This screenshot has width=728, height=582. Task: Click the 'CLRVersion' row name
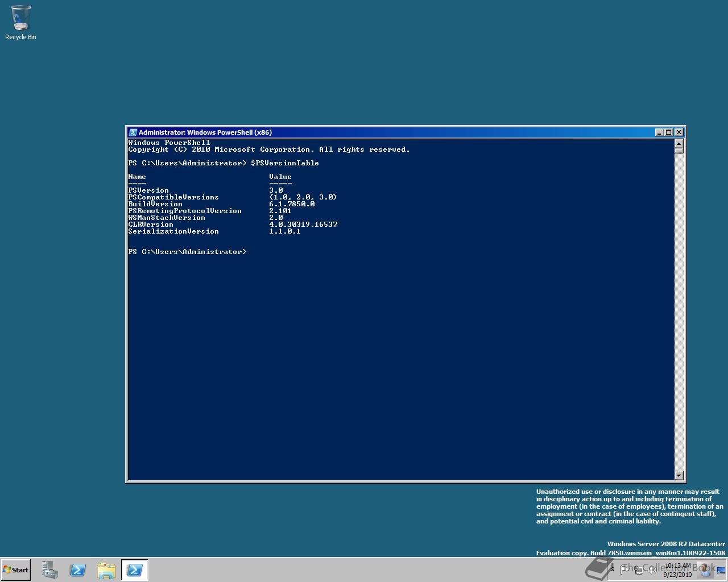pos(151,225)
